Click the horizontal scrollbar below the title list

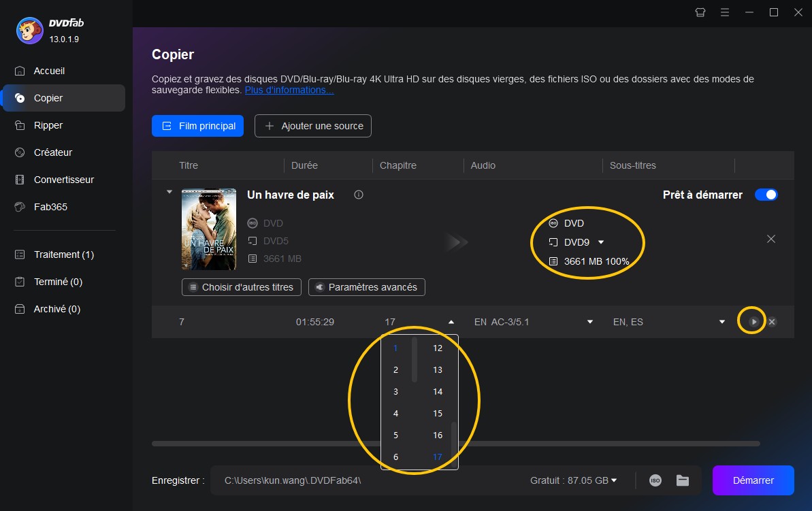[456, 444]
